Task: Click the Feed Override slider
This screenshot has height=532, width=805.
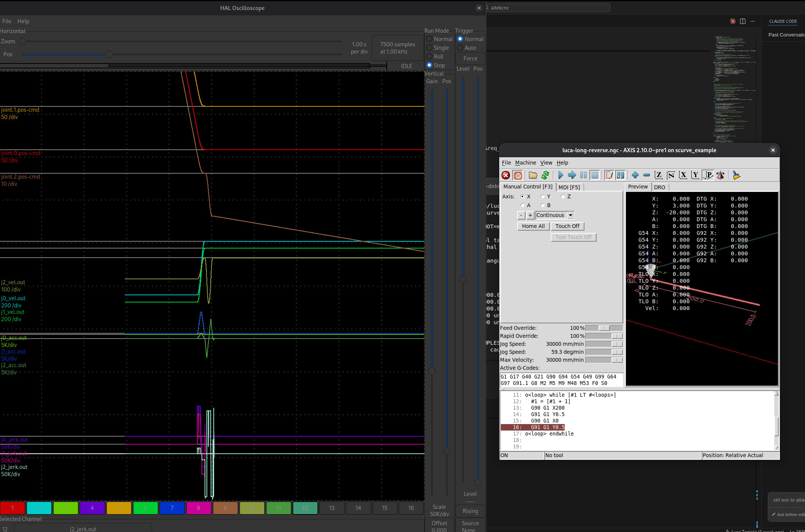Action: coord(604,328)
